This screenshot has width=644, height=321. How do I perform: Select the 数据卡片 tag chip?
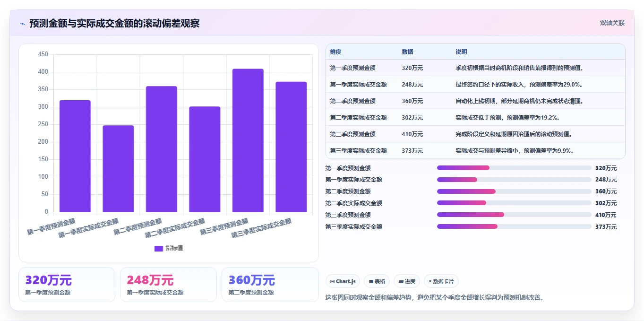[x=441, y=281]
